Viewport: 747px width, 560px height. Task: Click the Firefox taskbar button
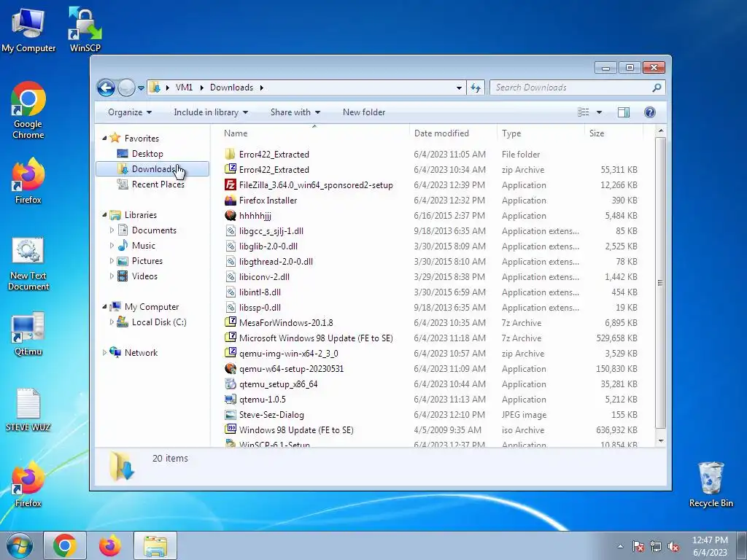pyautogui.click(x=110, y=545)
